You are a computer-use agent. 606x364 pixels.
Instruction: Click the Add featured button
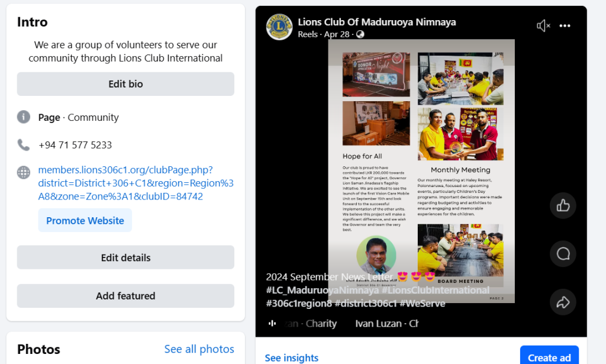point(125,295)
